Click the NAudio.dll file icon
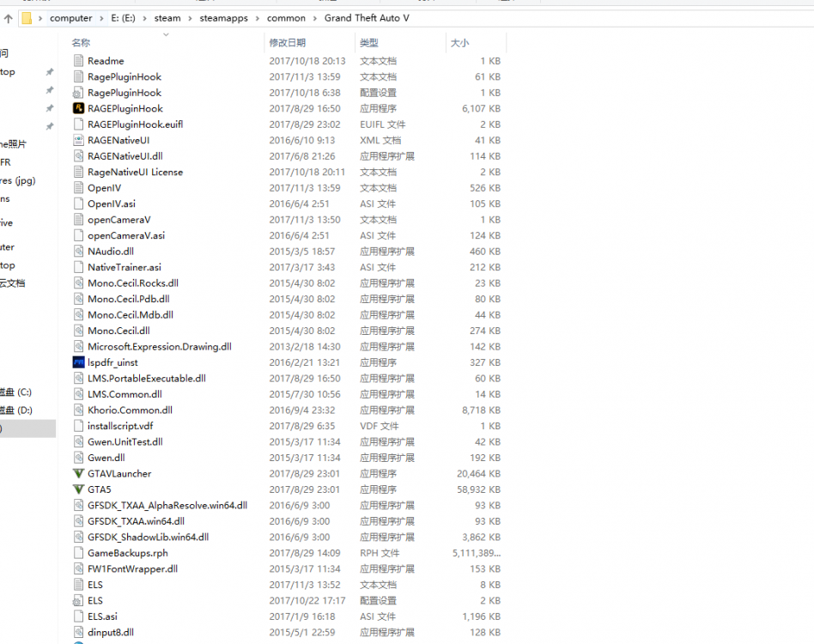814x644 pixels. (x=78, y=252)
